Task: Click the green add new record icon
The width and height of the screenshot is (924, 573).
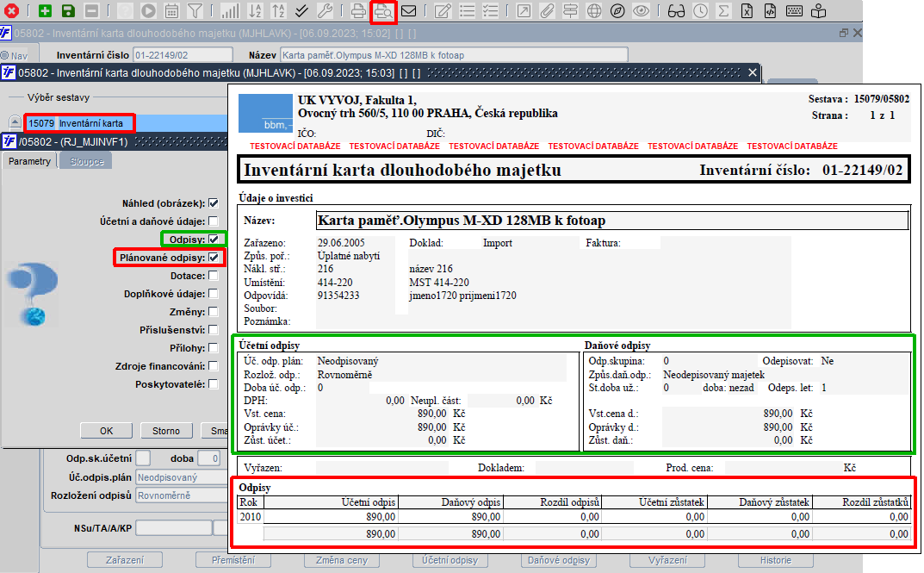Action: click(x=45, y=11)
